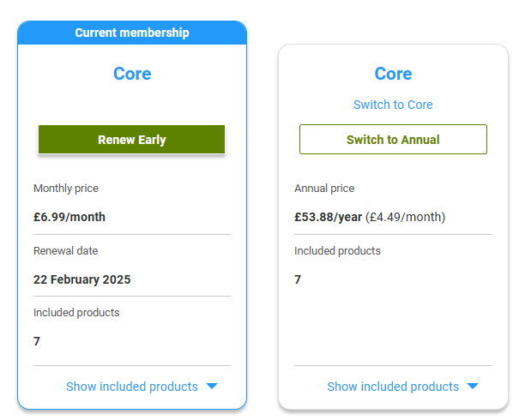Viewport: 519px width, 420px height.
Task: Click Included products label below renewal date
Action: point(76,313)
